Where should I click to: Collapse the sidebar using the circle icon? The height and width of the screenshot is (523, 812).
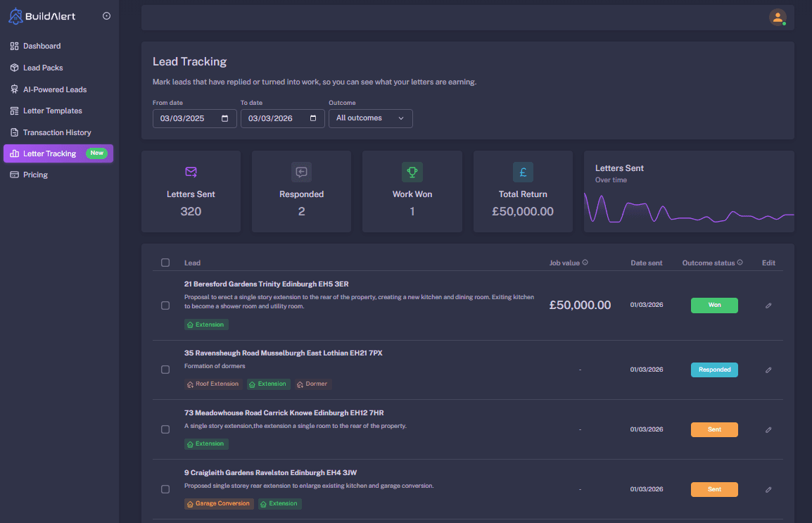coord(107,15)
